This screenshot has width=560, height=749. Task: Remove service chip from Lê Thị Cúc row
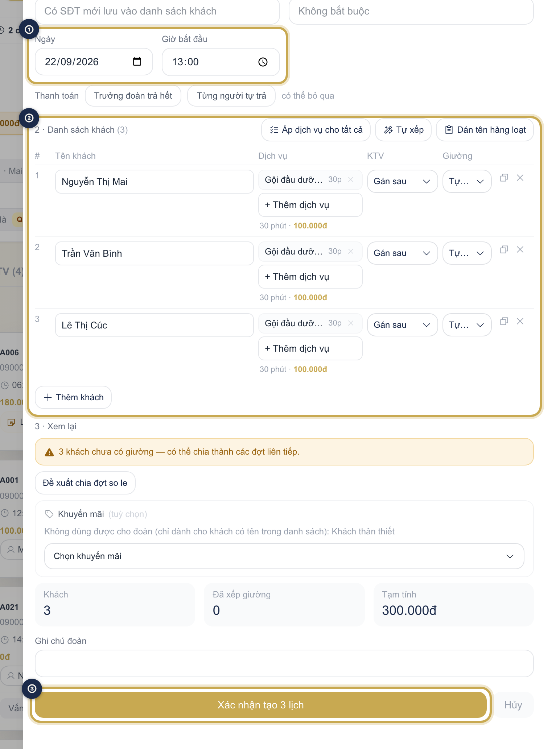pos(351,323)
